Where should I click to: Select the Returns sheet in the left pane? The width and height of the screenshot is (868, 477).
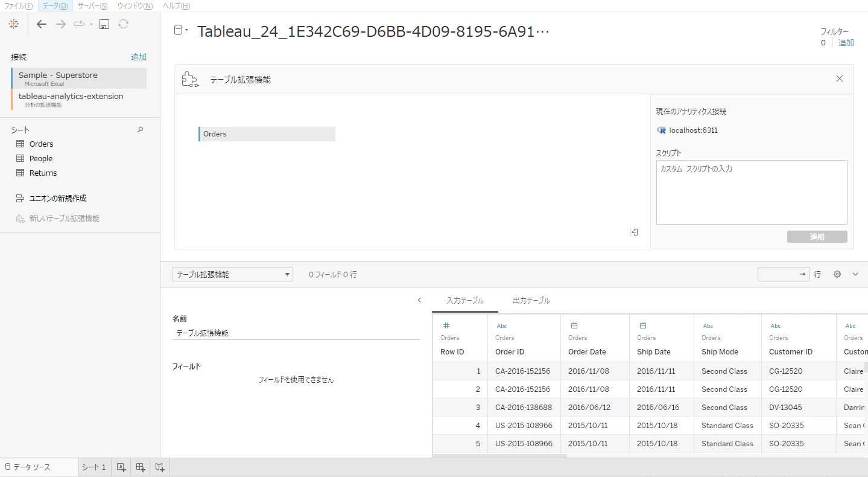pos(43,173)
